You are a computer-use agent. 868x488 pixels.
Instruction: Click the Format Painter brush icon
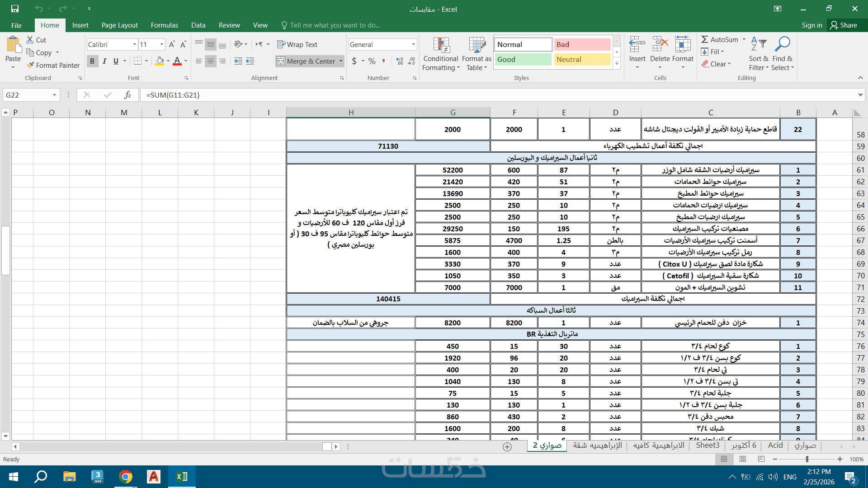(31, 65)
